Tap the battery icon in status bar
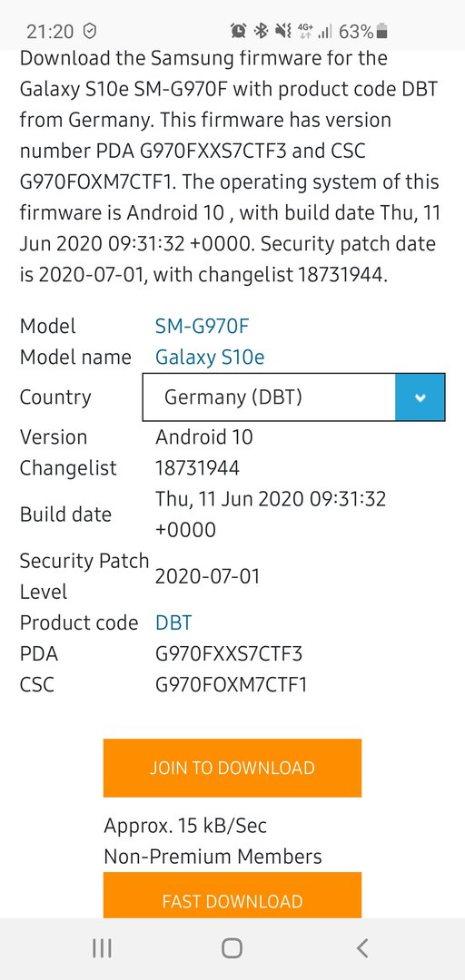Viewport: 465px width, 980px height. tap(382, 30)
